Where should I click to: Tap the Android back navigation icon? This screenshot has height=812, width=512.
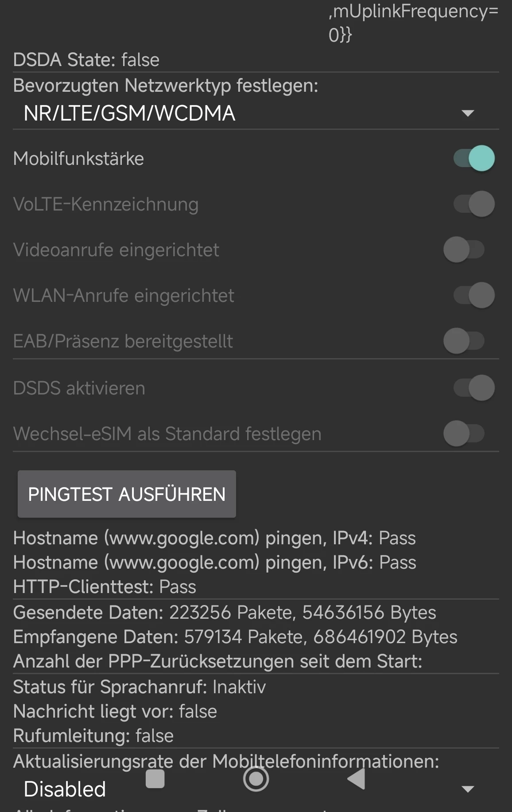click(x=357, y=779)
